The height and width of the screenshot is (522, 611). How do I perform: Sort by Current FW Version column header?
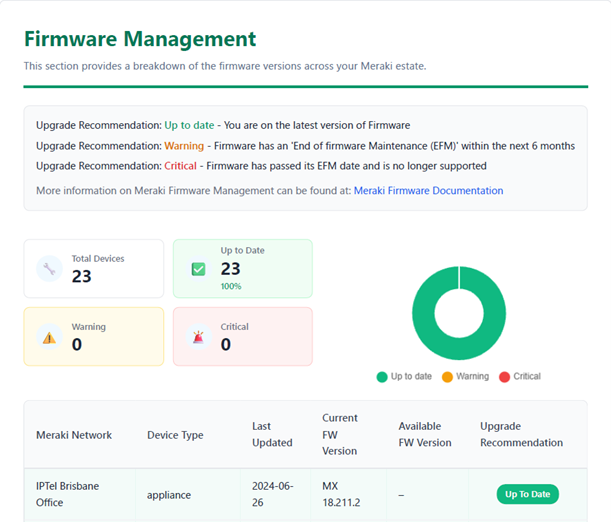point(340,434)
